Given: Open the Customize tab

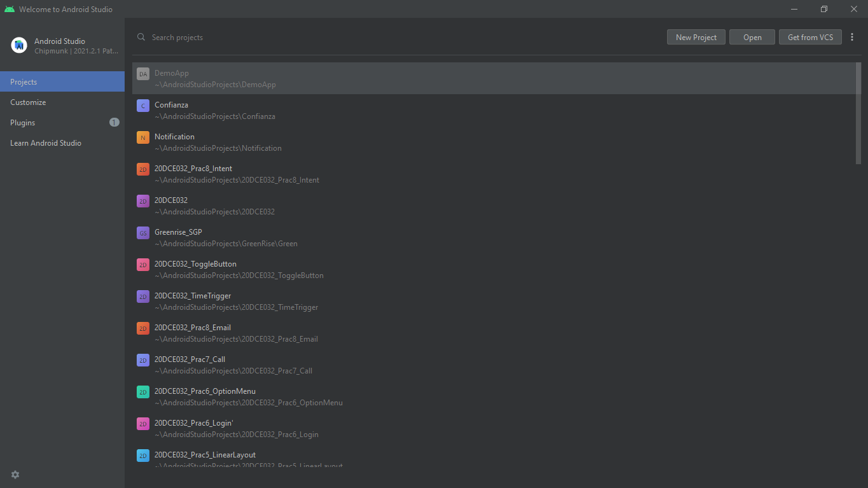Looking at the screenshot, I should tap(62, 102).
